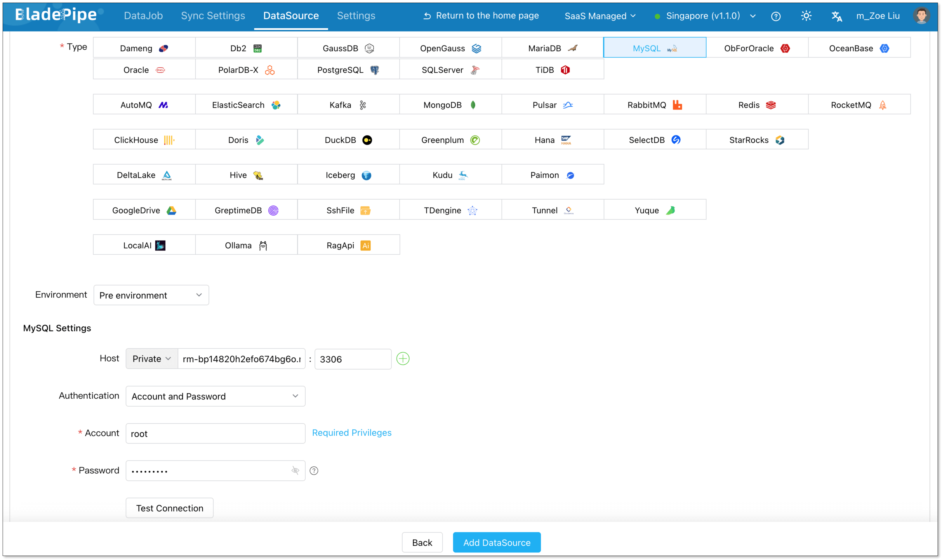Open the Sync Settings tab

point(213,16)
